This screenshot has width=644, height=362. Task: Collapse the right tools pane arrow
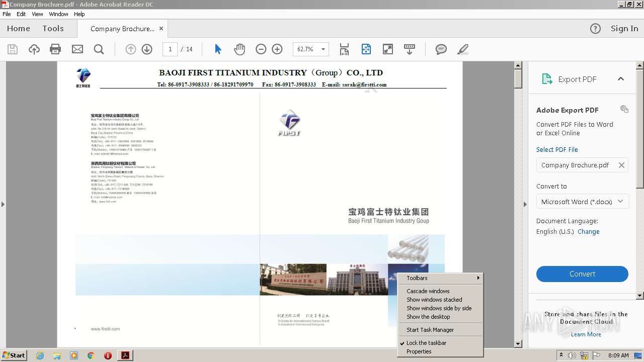tap(525, 204)
